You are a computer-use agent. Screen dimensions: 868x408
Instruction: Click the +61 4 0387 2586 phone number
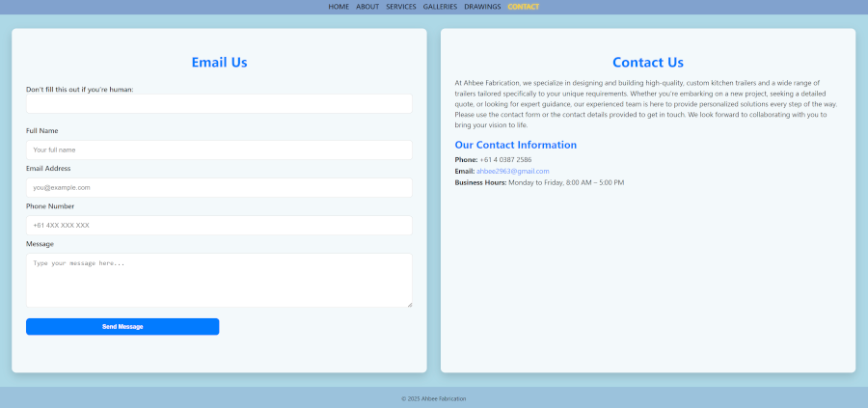[505, 159]
